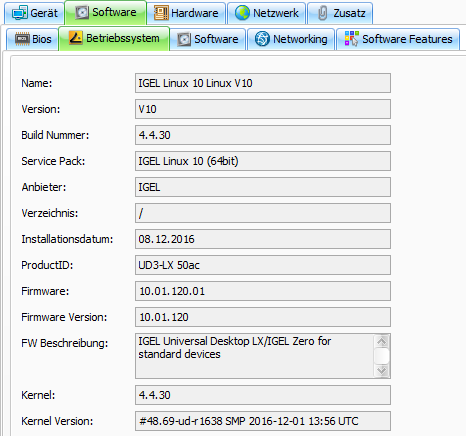Click the Betriebssystem tab icon
This screenshot has height=436, width=466.
pyautogui.click(x=76, y=38)
